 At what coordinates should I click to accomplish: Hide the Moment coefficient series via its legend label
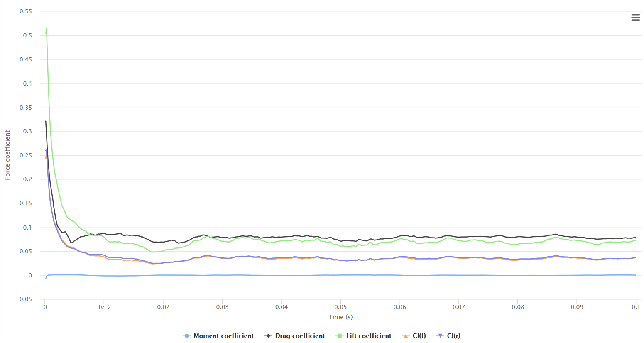[223, 336]
